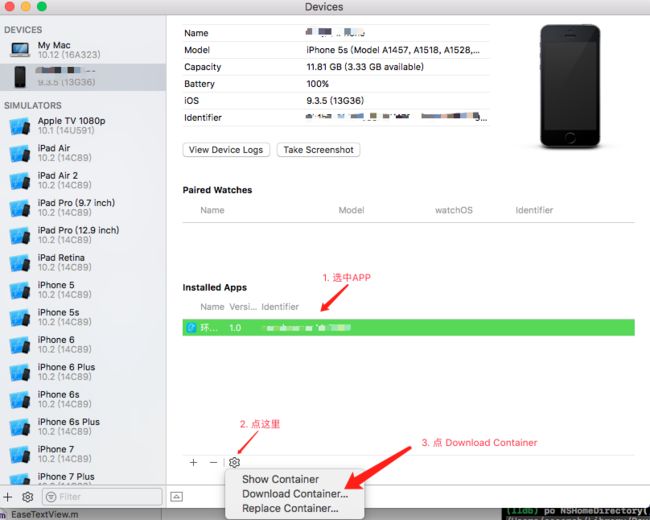Click the iPhone 5s simulator icon
This screenshot has height=520, width=650.
pyautogui.click(x=20, y=317)
